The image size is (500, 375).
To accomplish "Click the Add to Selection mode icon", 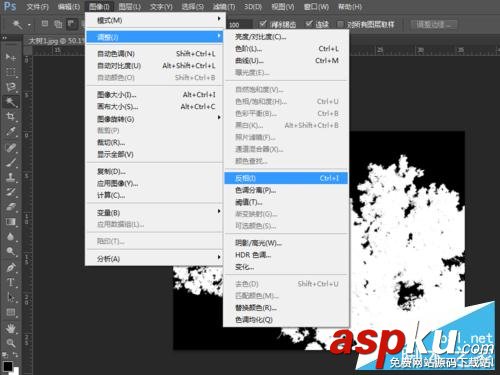I will [58, 24].
